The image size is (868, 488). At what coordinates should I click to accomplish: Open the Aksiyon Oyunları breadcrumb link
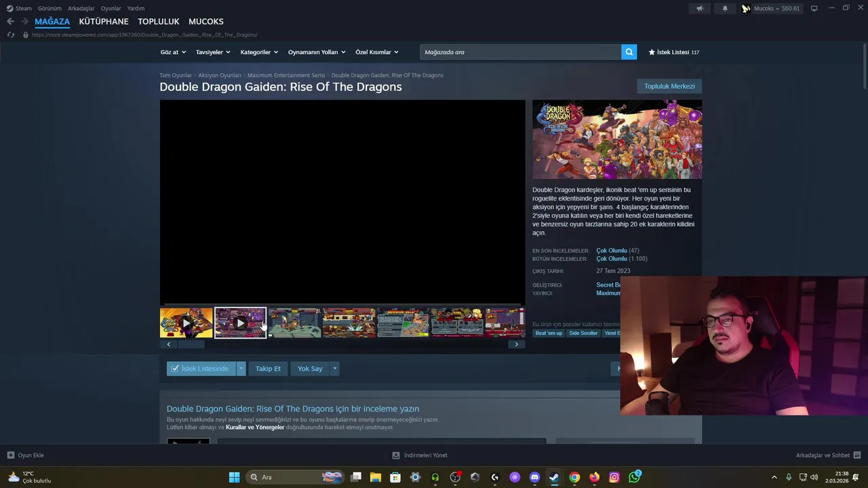pyautogui.click(x=220, y=75)
